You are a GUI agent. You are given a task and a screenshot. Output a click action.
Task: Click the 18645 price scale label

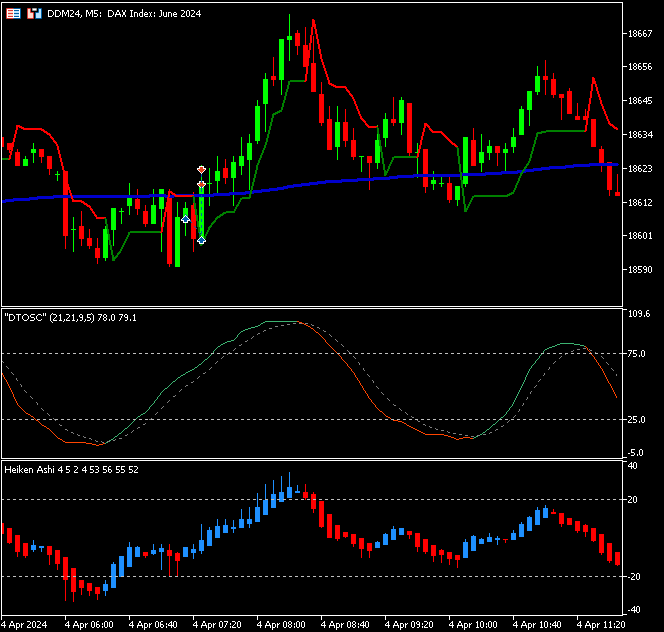[x=640, y=101]
